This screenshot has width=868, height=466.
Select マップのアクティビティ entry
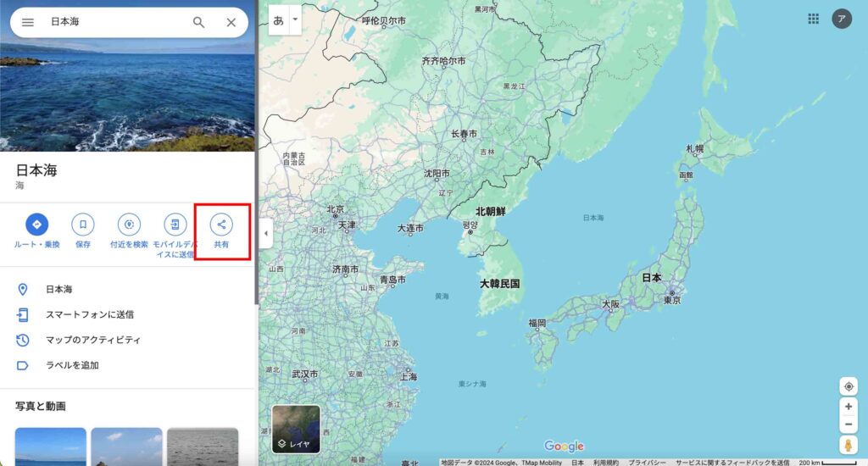[x=127, y=340]
